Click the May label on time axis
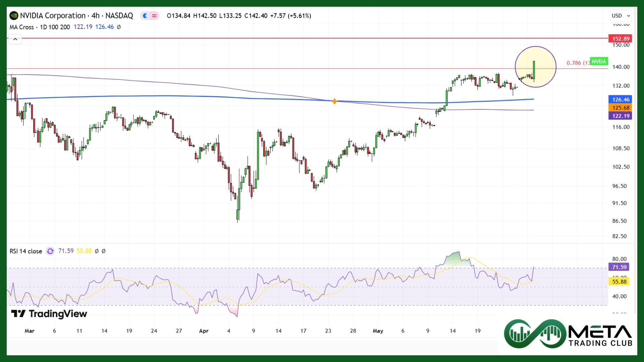Image resolution: width=644 pixels, height=362 pixels. click(378, 331)
